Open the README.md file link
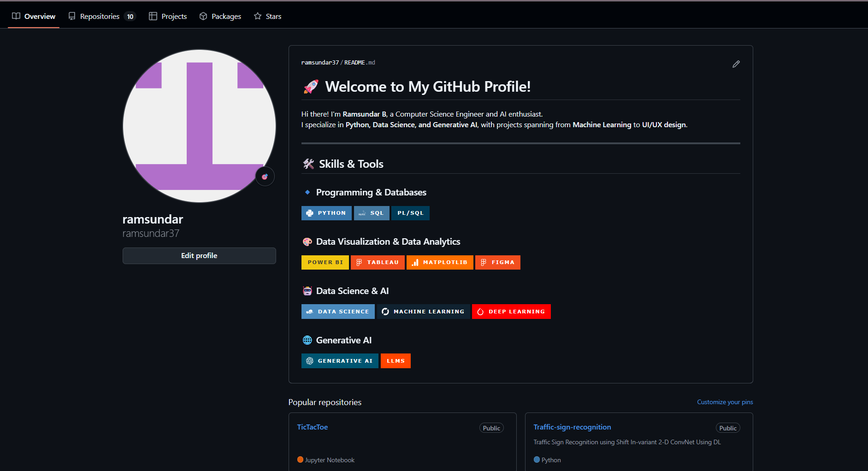 360,63
